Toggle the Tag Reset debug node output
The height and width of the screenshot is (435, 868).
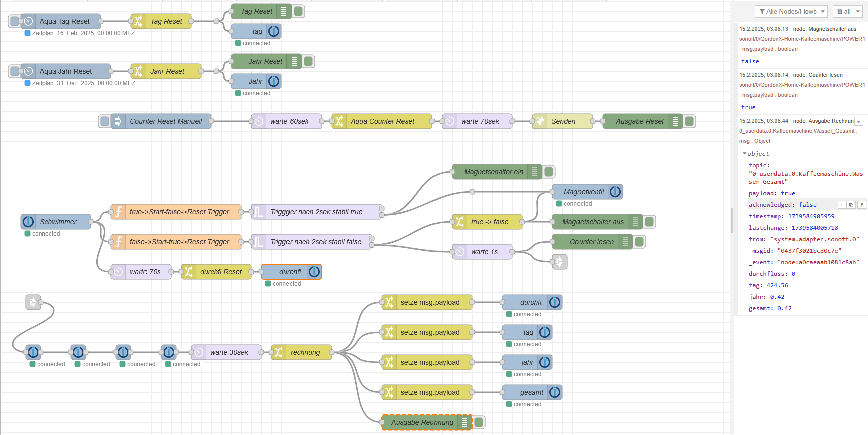(298, 11)
